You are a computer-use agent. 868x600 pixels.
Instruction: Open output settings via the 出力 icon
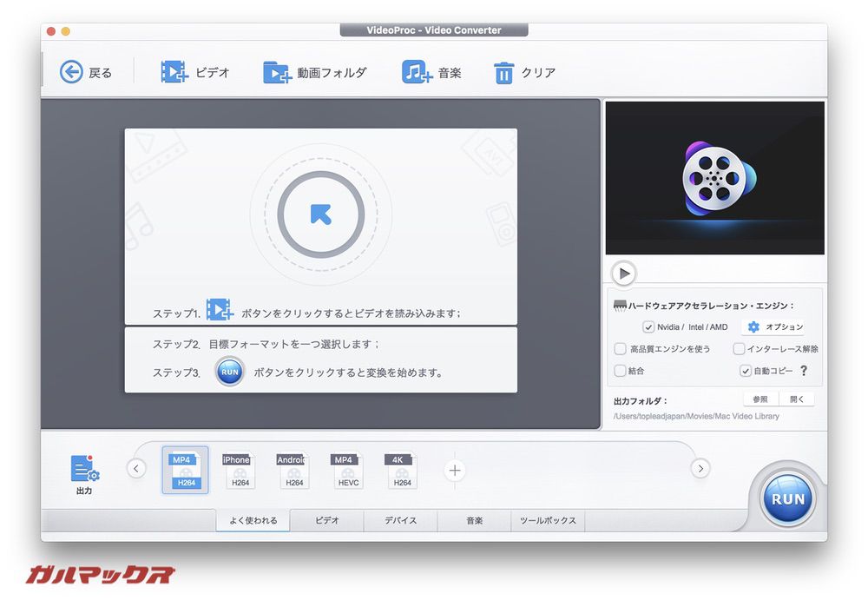[x=83, y=469]
